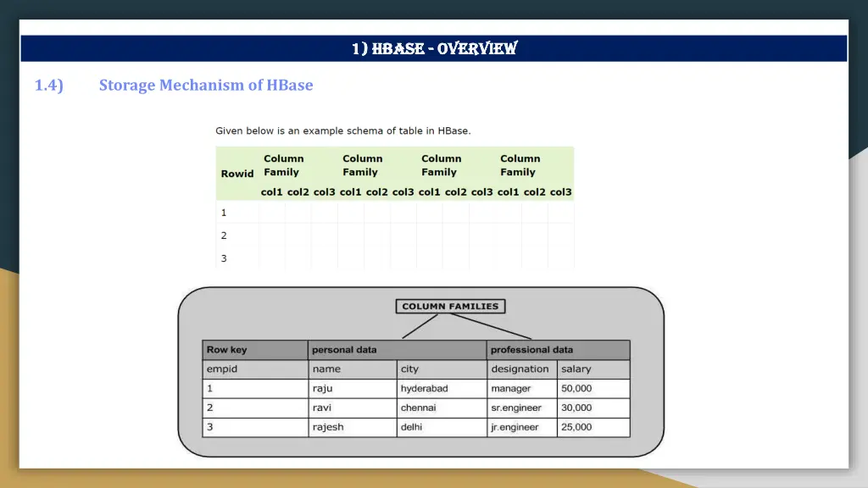Click the 'Row key' header cell
Image resolution: width=868 pixels, height=488 pixels.
[x=254, y=350]
